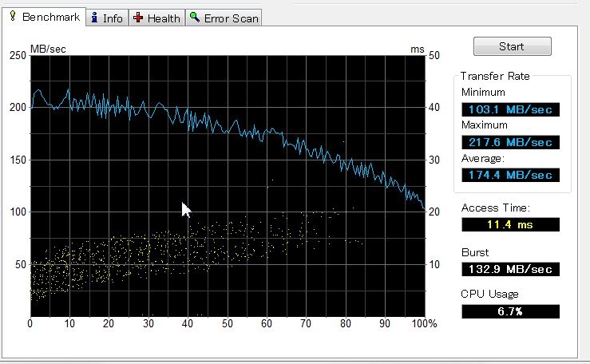Select the Access Time 11.4 ms value

click(510, 225)
